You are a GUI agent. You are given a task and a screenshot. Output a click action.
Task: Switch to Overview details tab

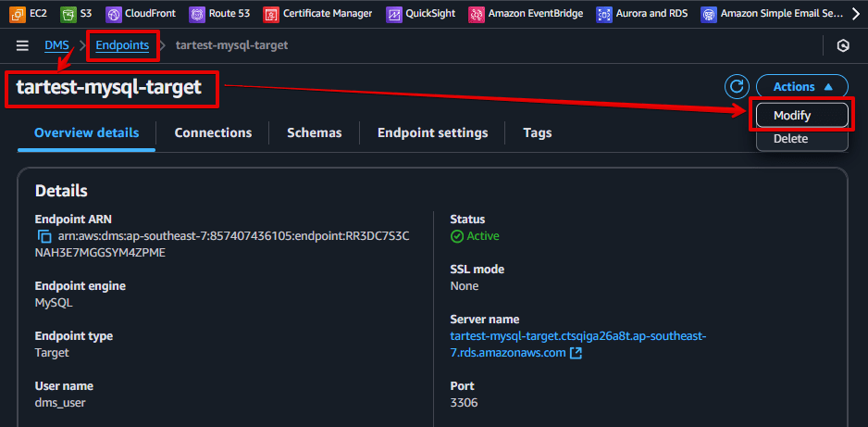(86, 133)
